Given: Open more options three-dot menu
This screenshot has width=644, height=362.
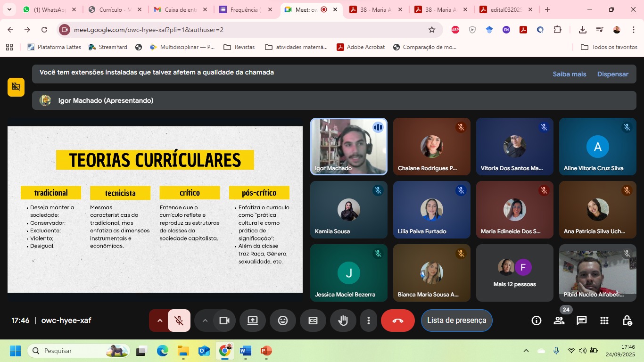Looking at the screenshot, I should tap(369, 321).
